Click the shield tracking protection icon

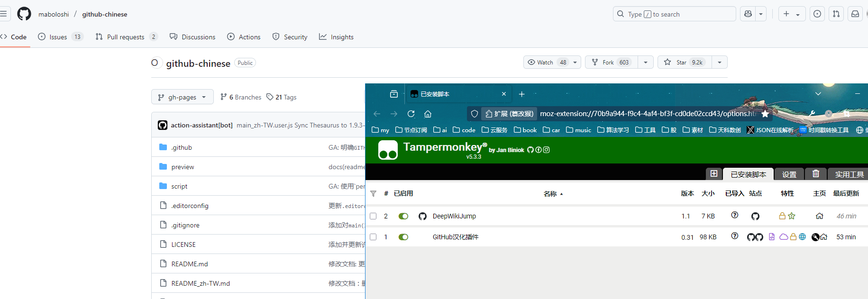coord(474,114)
